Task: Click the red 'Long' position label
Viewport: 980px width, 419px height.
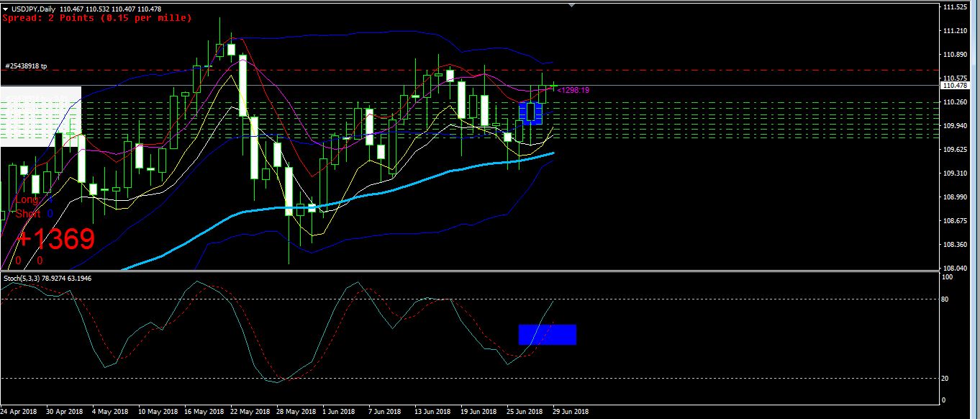Action: pos(27,199)
